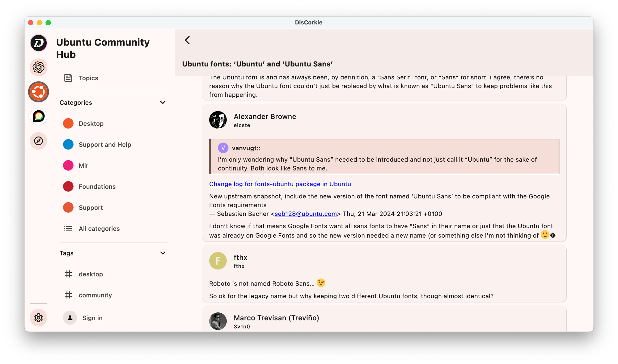
Task: Open the Support and Help category
Action: 105,144
